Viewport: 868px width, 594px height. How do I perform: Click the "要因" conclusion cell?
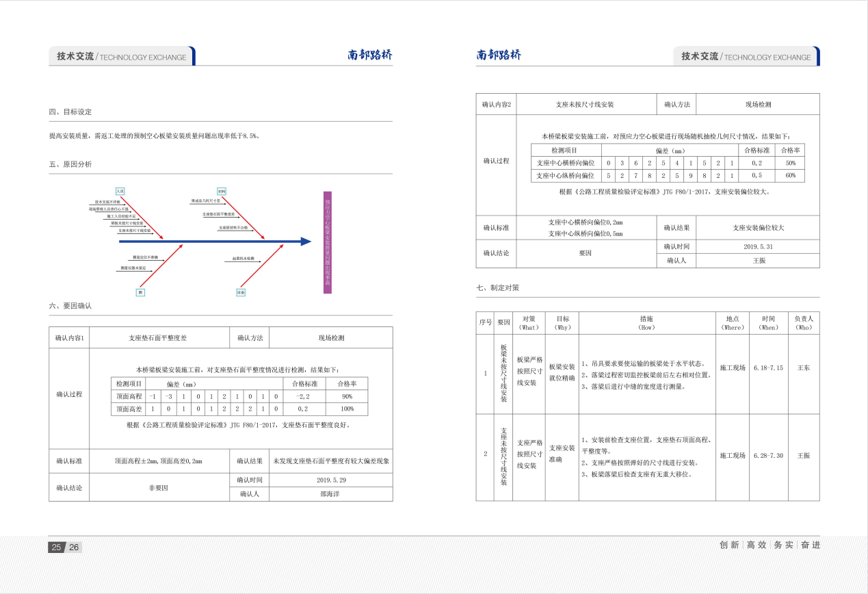[585, 253]
